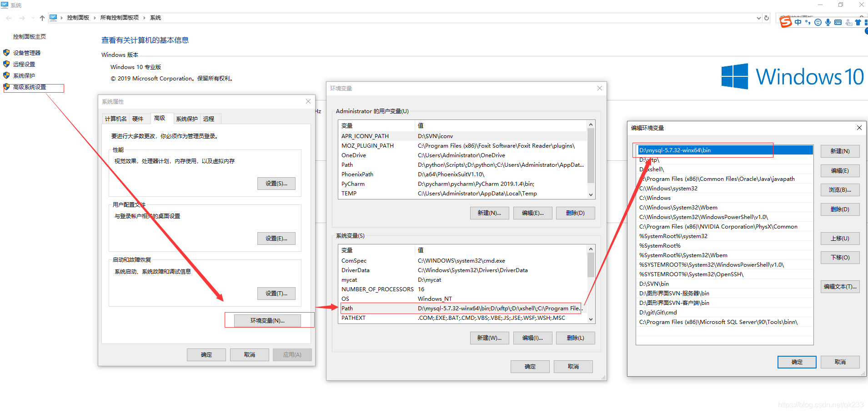Expand address bar history dropdown
This screenshot has height=413, width=868.
[758, 18]
